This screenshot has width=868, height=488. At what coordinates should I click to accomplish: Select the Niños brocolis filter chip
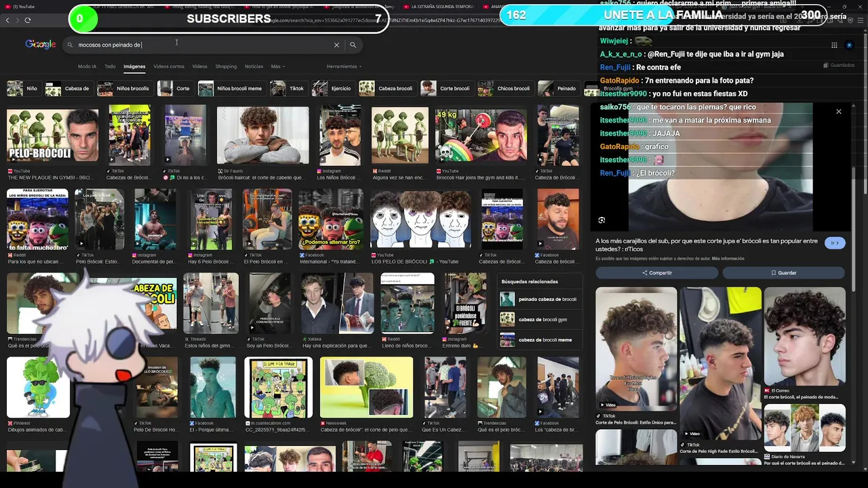(124, 89)
